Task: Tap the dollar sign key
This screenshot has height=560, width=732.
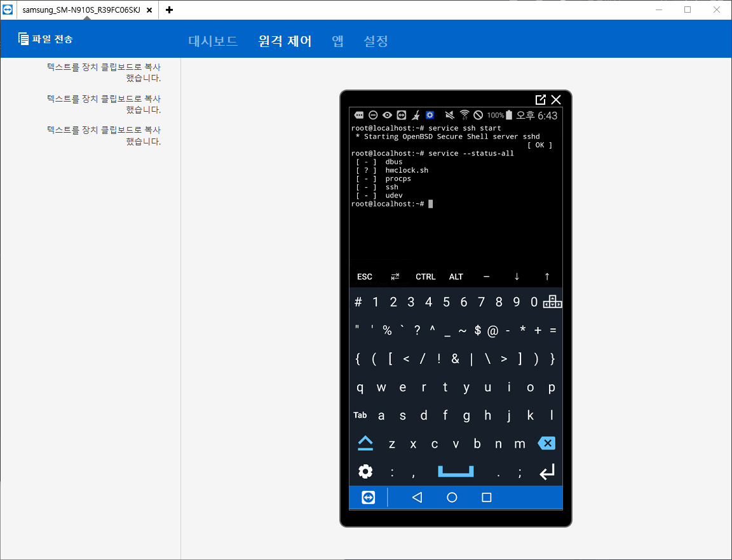Action: tap(478, 330)
